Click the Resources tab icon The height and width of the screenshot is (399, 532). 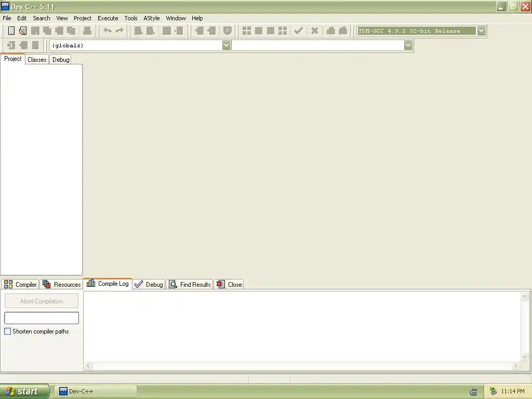(x=46, y=284)
